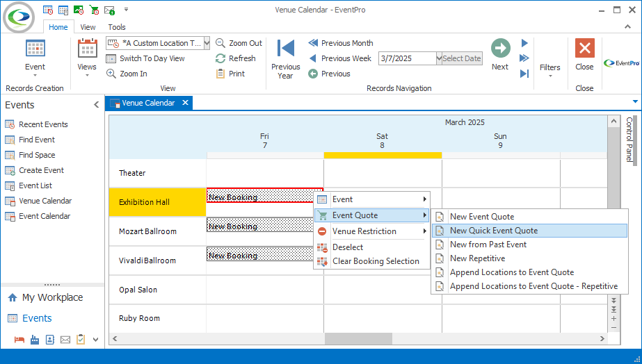Switch to the Tools ribbon tab
Screen dimensions: 642x364
(117, 27)
